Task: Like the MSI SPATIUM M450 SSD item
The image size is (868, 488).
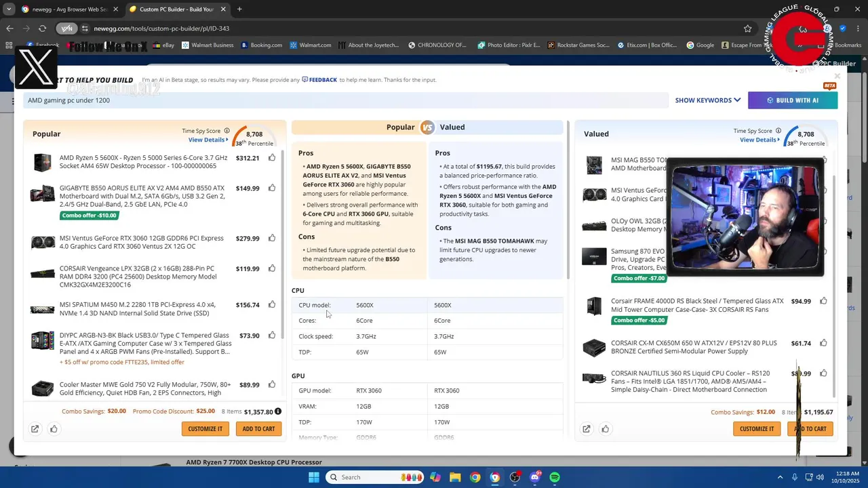Action: pos(272,305)
